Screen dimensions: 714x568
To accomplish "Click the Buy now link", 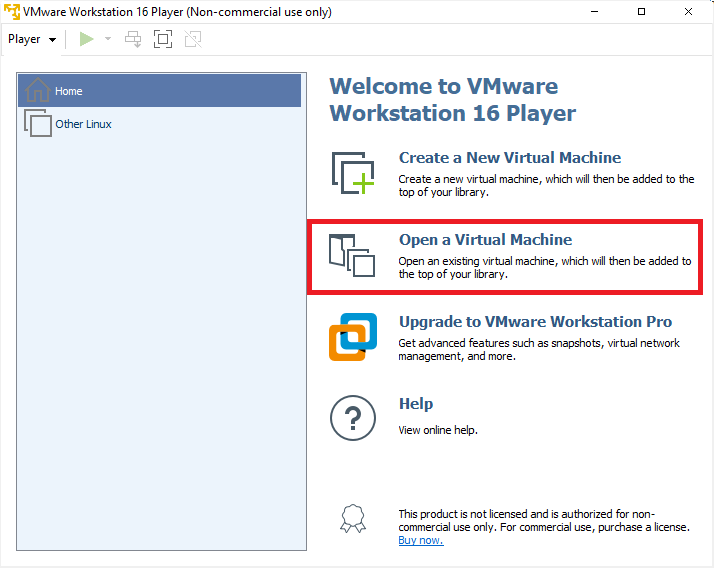I will tap(420, 540).
